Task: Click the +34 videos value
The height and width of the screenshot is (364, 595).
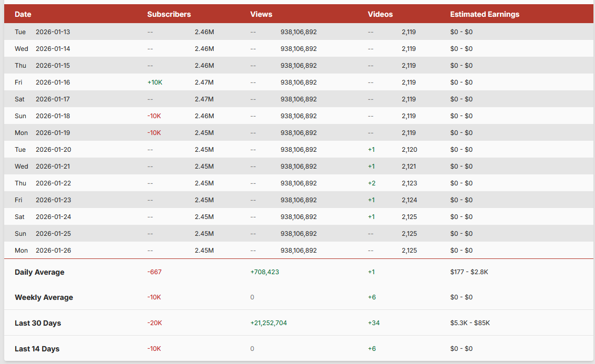Action: pos(373,323)
